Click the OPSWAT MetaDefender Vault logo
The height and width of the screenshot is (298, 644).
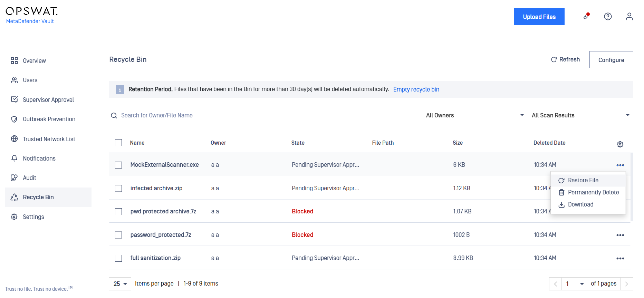tap(31, 16)
